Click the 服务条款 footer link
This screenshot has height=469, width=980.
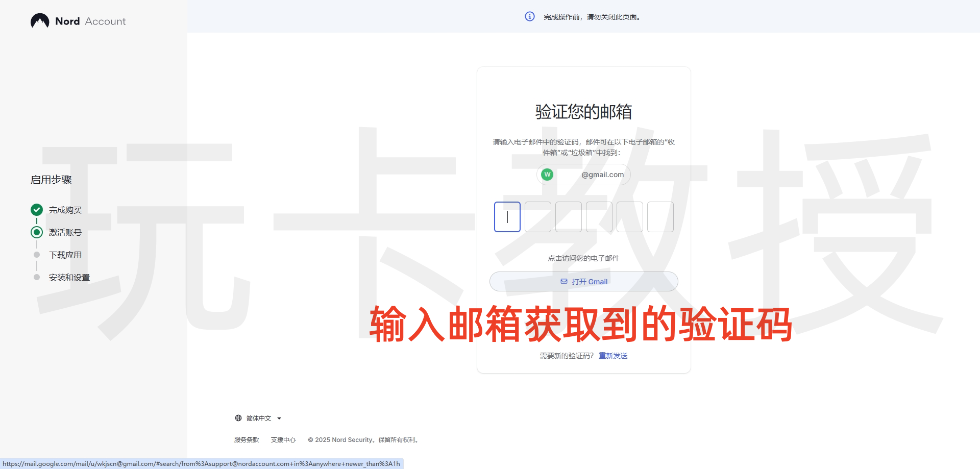pyautogui.click(x=246, y=439)
